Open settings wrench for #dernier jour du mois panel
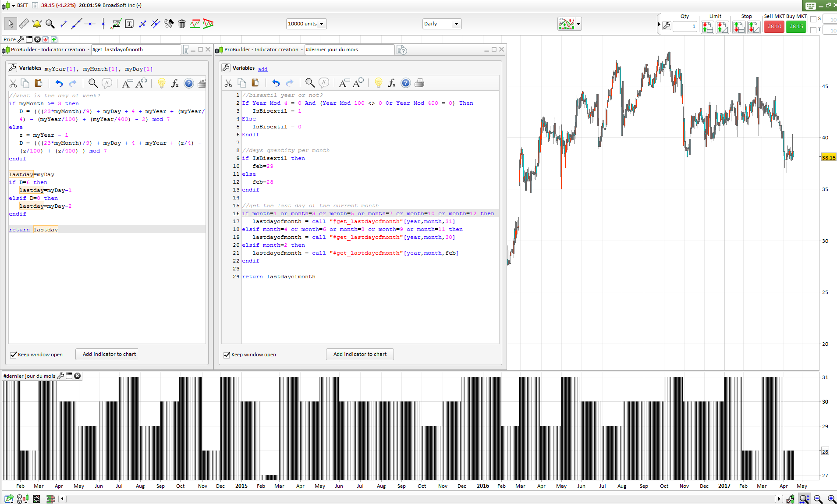This screenshot has height=504, width=837. 61,376
